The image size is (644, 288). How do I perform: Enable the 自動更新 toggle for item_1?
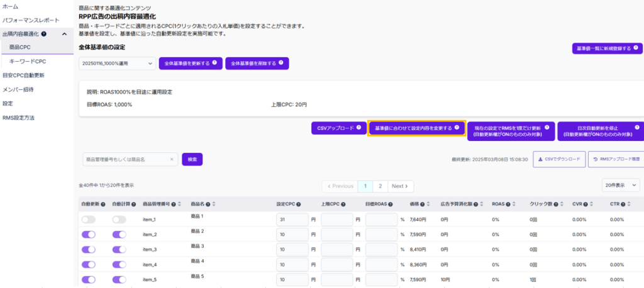pos(88,219)
